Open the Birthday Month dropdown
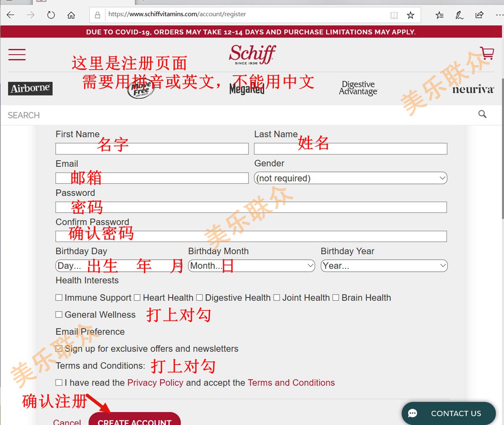 coord(252,266)
